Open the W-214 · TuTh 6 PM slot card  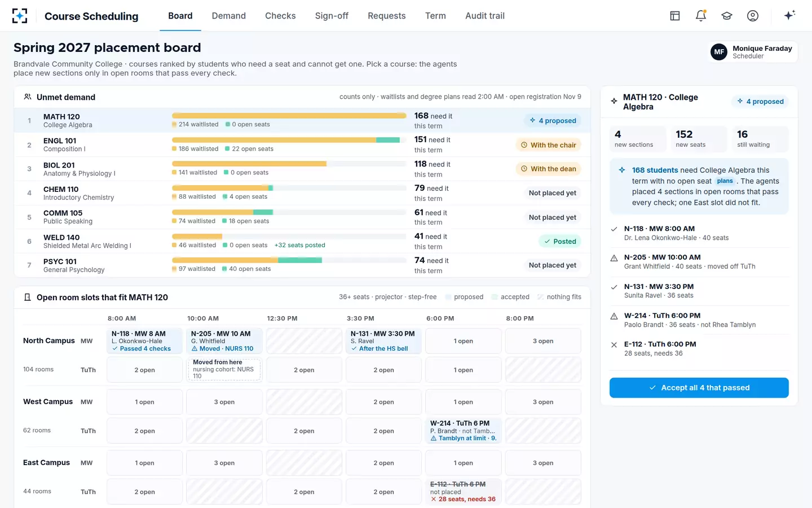point(464,430)
